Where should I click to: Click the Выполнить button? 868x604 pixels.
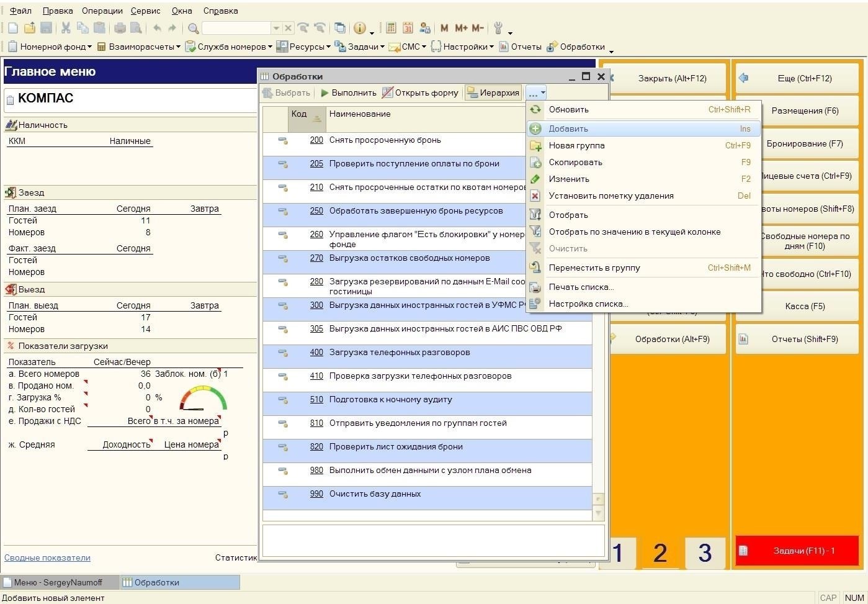(348, 92)
